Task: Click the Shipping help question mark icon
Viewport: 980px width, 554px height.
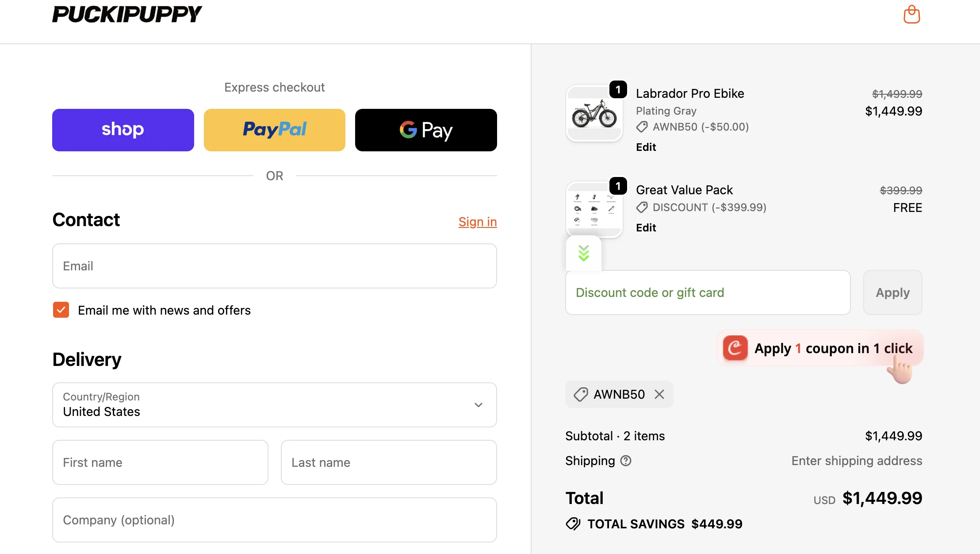Action: coord(626,461)
